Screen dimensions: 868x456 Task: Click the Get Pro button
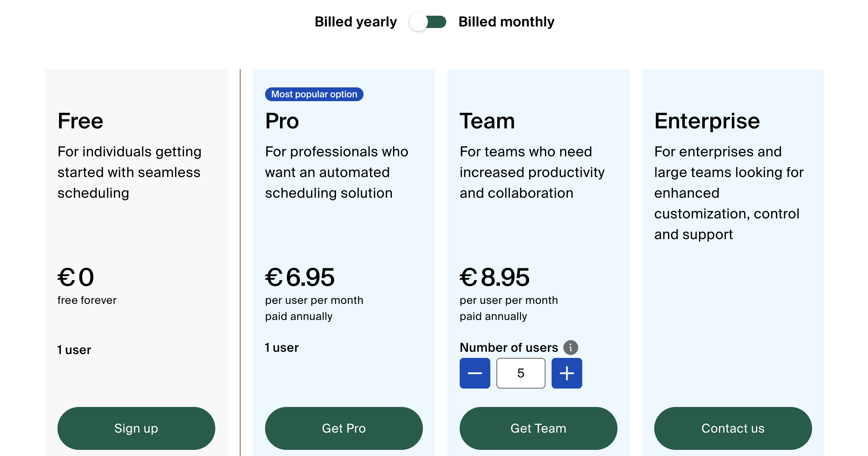coord(344,428)
